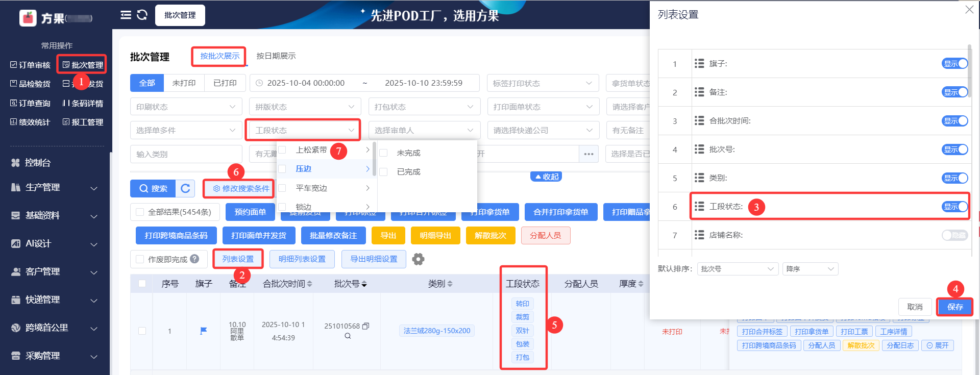This screenshot has width=980, height=375.
Task: Expand the 基础资料 sidebar menu
Action: pos(55,216)
